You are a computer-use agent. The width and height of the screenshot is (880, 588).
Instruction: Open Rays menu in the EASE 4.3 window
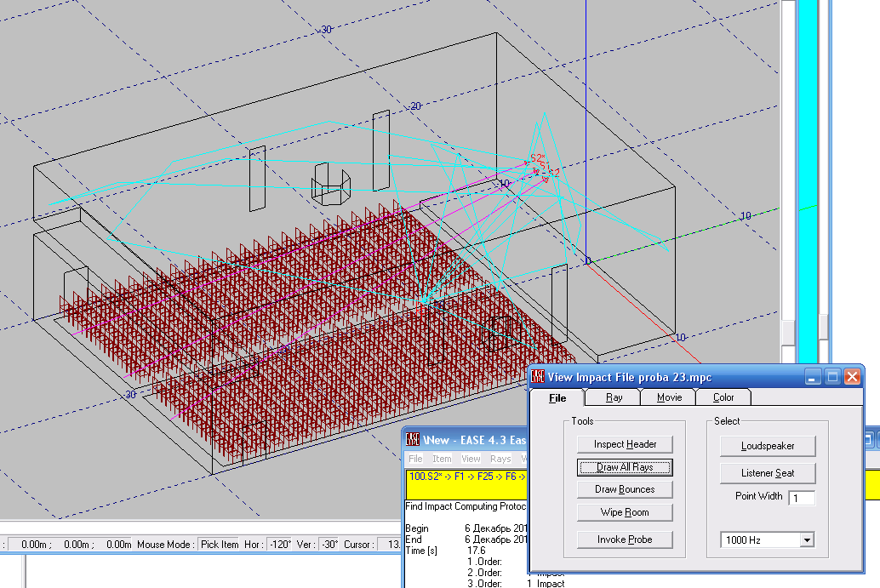point(500,459)
